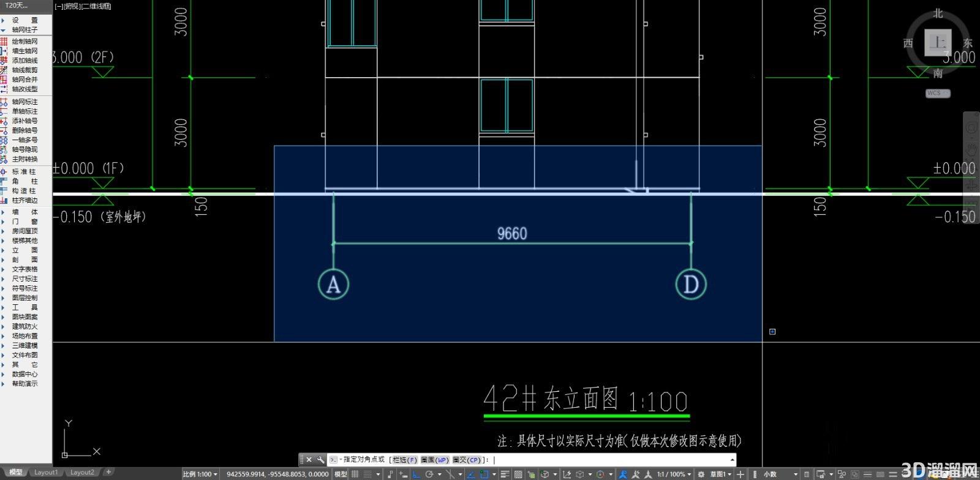Click the navigation bar pan hand icon
Image resolution: width=980 pixels, height=480 pixels.
point(971,149)
